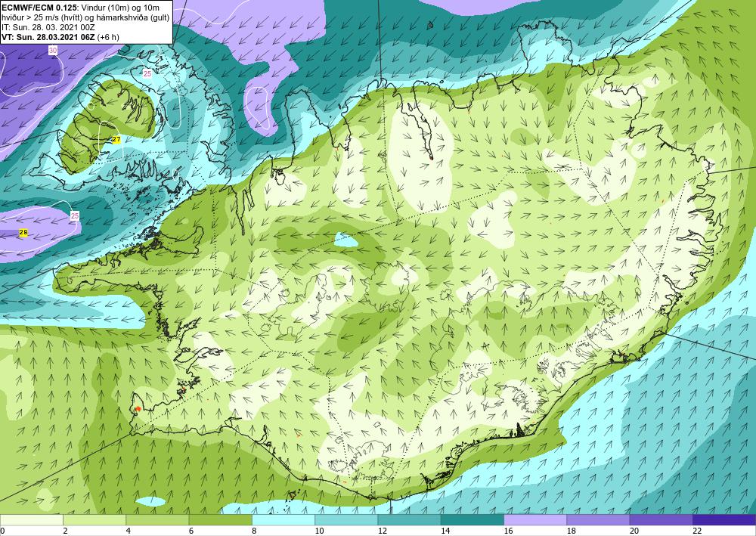Click the 'VT: Sun. 28.03.2021 06Z' valid time

click(48, 37)
